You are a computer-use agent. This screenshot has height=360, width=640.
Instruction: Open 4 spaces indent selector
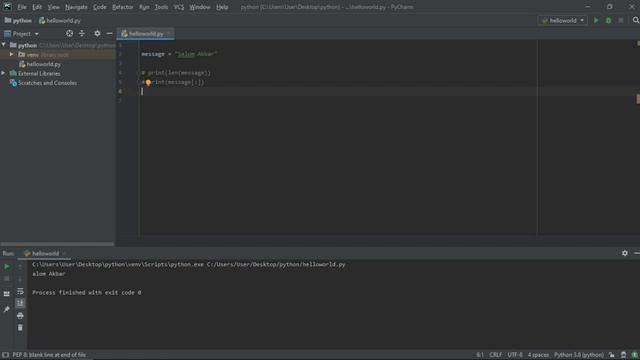pos(538,355)
